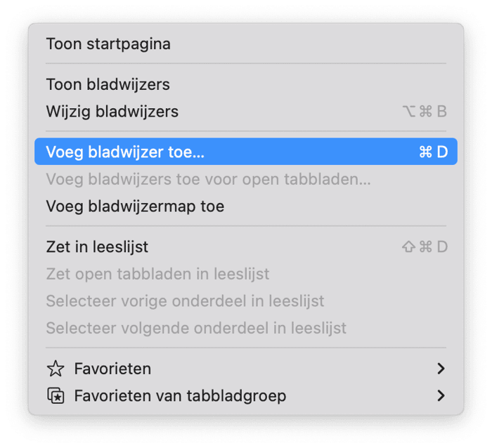The height and width of the screenshot is (448, 492).
Task: Click the star icon beside Favorieten
Action: coord(56,369)
